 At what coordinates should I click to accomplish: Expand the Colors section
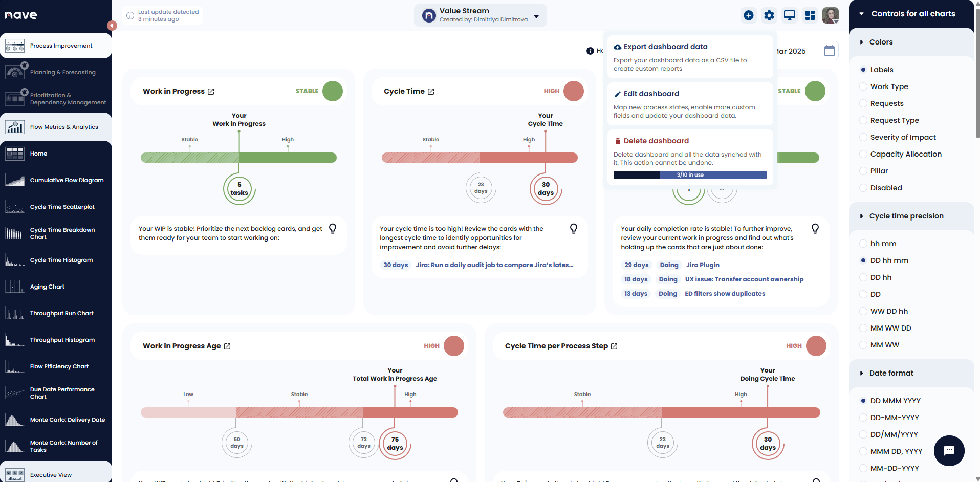tap(880, 42)
